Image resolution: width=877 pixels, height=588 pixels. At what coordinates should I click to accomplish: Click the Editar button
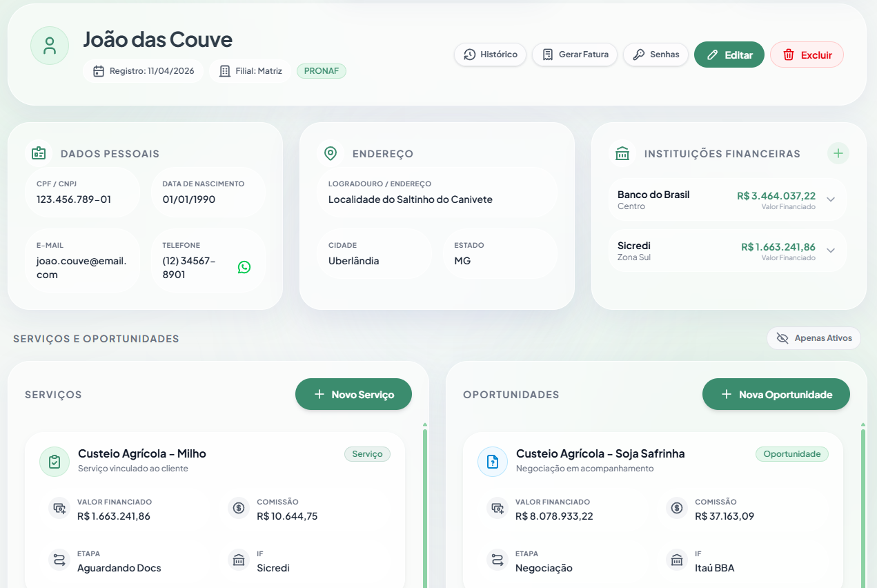click(729, 54)
